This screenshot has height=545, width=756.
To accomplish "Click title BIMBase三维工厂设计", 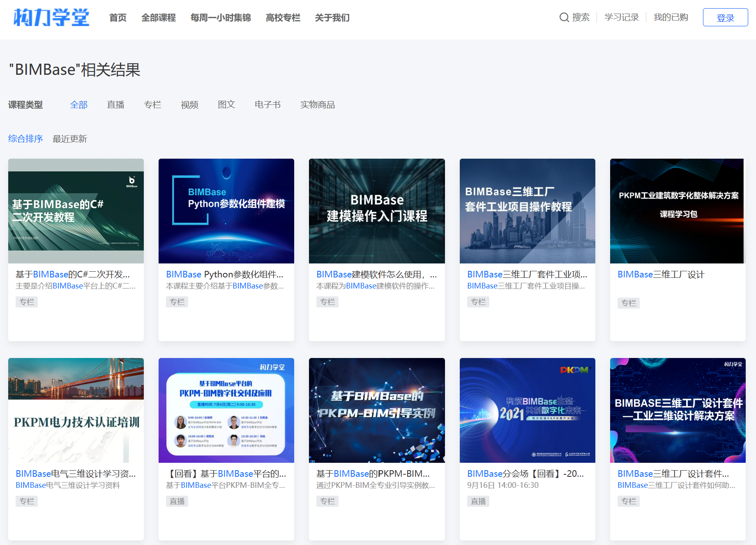I will coord(661,274).
